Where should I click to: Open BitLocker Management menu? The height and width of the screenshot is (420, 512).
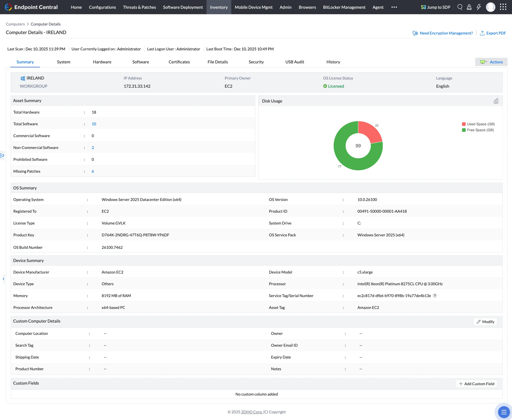(x=344, y=7)
